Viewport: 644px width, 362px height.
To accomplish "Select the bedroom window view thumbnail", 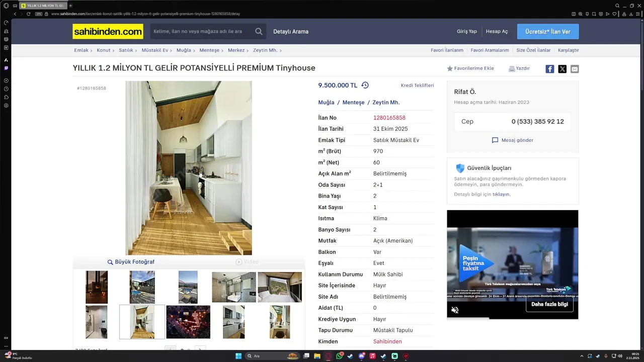I will 280,287.
